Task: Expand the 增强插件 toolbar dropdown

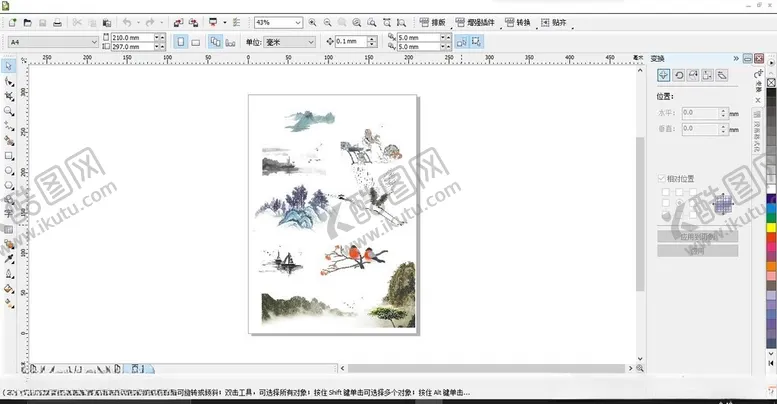Action: pyautogui.click(x=501, y=27)
